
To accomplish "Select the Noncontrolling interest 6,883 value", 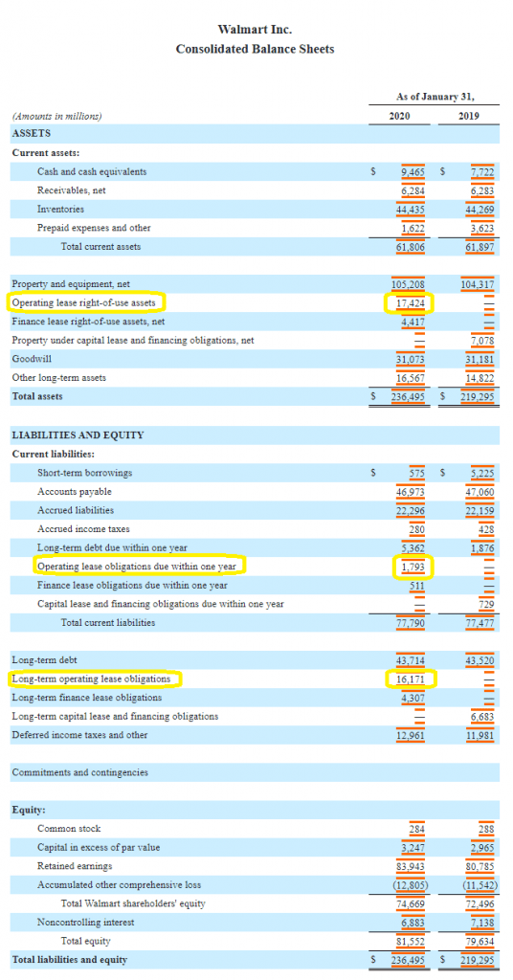I will pos(413,923).
